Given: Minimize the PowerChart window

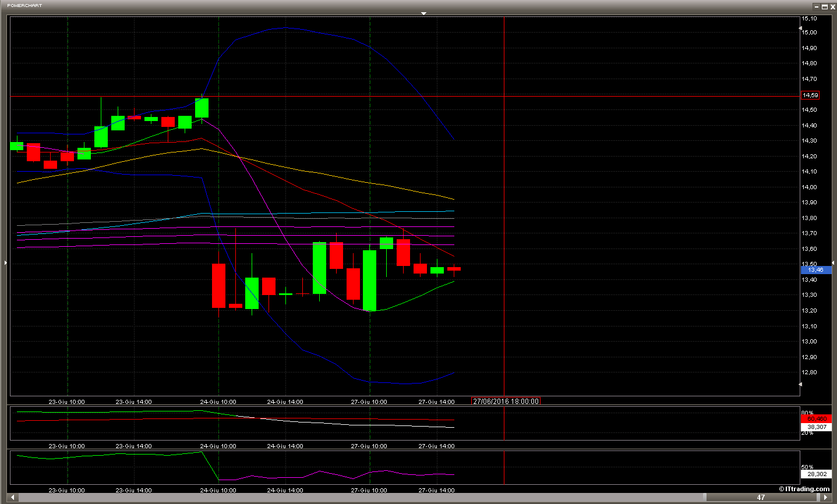Looking at the screenshot, I should (817, 7).
